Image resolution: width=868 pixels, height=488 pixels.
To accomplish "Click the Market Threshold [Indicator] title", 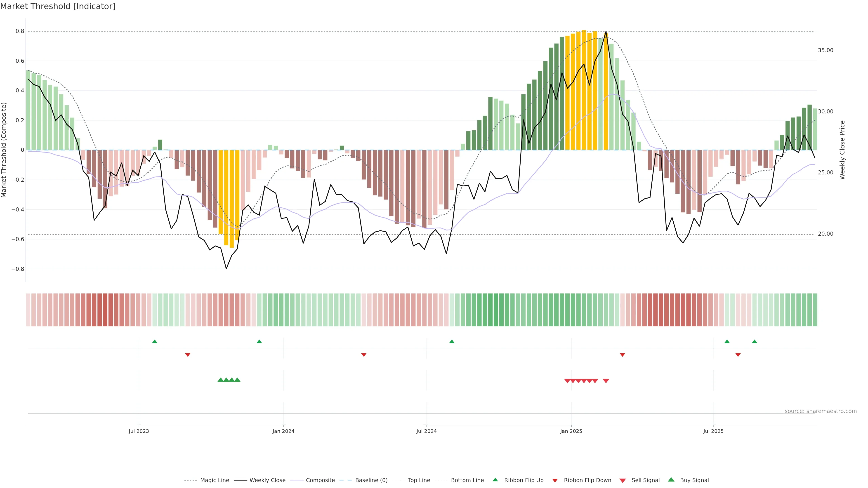I will [x=58, y=6].
